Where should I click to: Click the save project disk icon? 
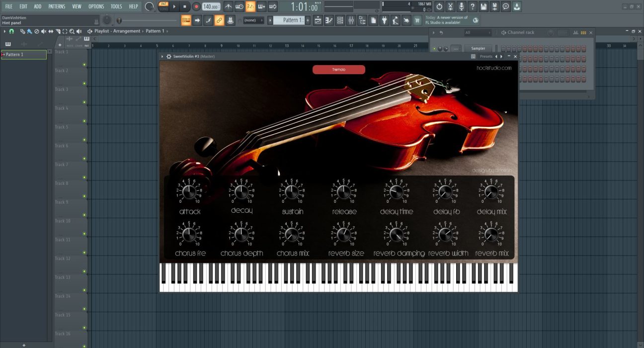tap(484, 6)
